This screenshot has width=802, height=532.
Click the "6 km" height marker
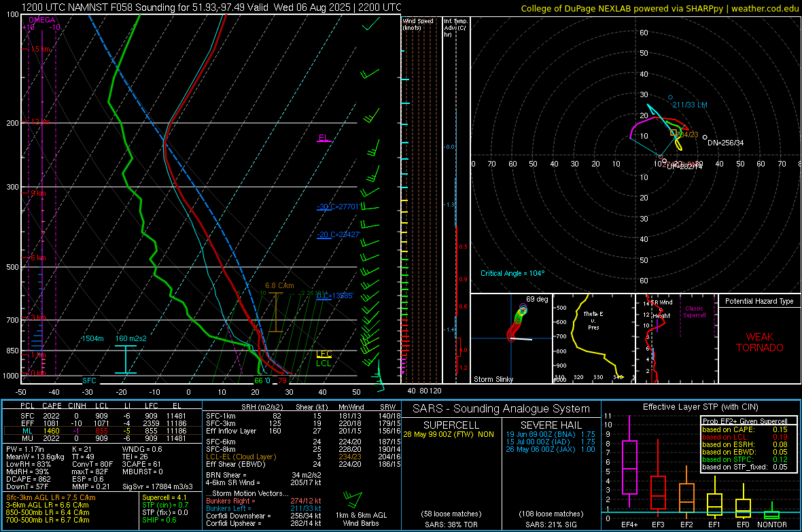[x=38, y=258]
